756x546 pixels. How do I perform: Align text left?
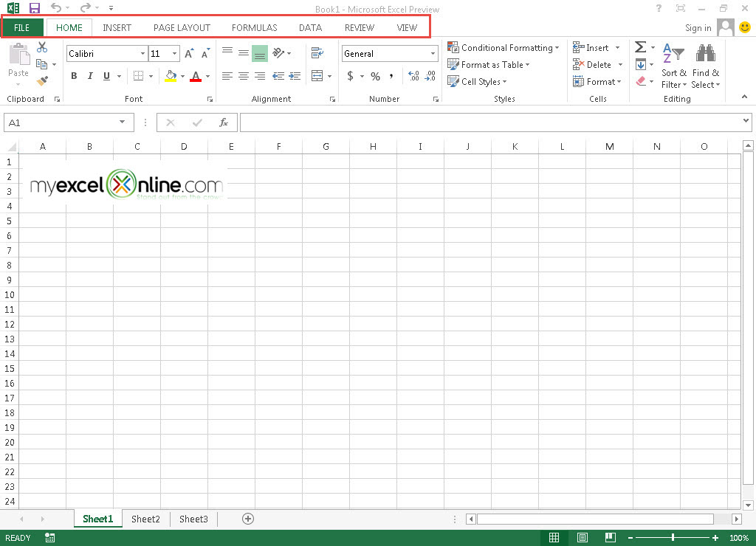point(227,76)
